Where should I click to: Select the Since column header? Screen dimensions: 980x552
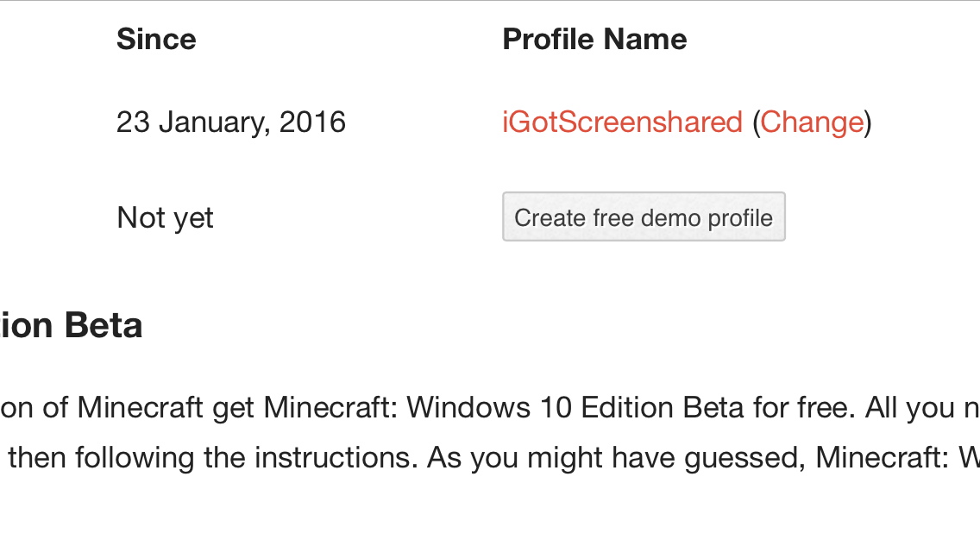[156, 40]
